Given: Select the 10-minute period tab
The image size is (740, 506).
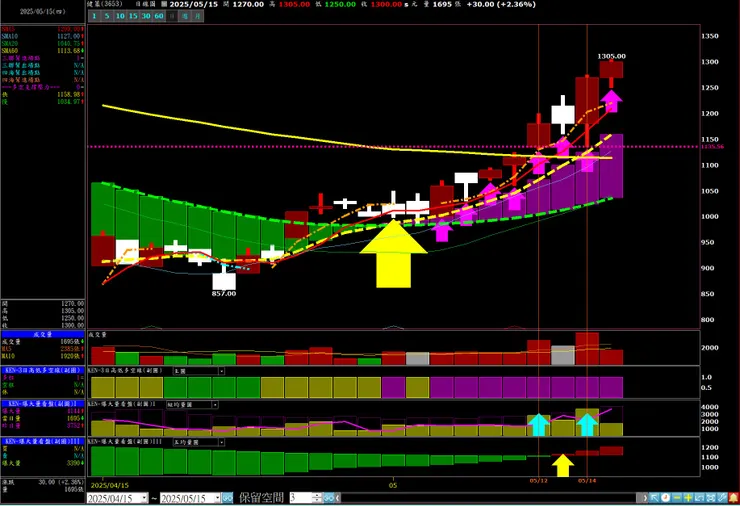Looking at the screenshot, I should pos(120,16).
